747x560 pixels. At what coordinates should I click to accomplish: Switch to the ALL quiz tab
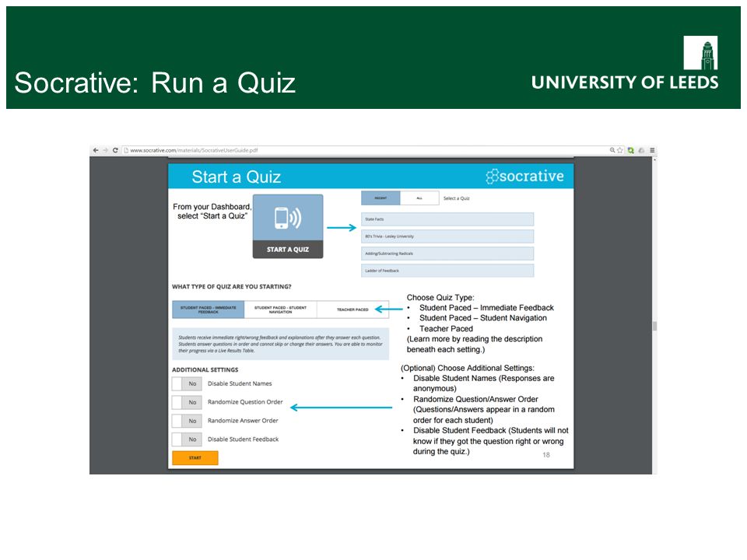pyautogui.click(x=419, y=198)
